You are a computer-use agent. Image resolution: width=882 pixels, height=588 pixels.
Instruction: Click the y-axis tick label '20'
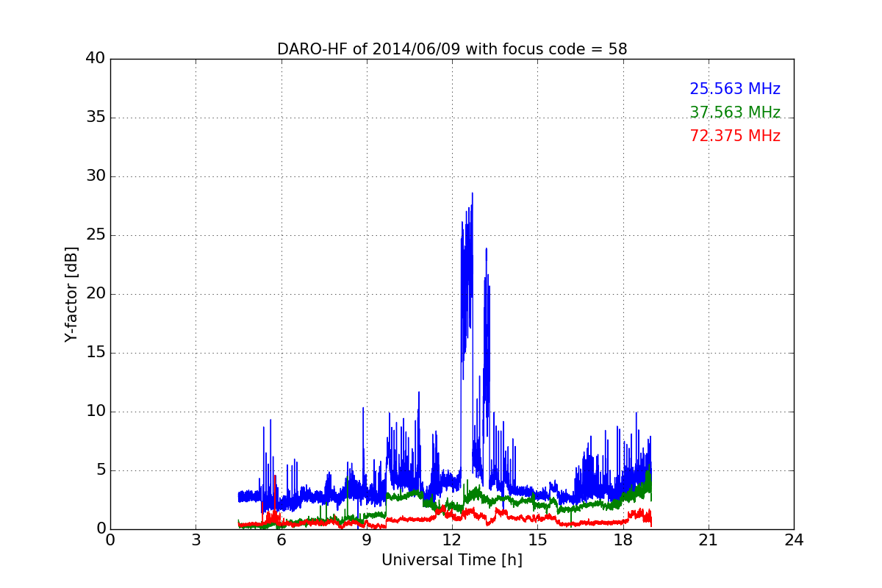96,293
